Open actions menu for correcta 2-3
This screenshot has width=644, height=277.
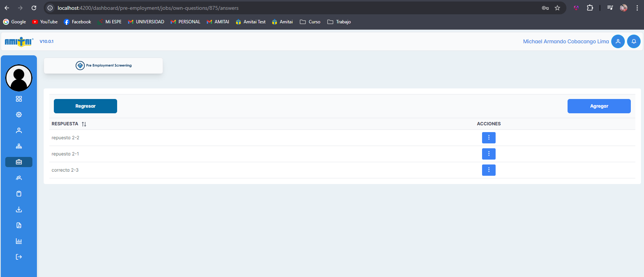click(x=488, y=170)
